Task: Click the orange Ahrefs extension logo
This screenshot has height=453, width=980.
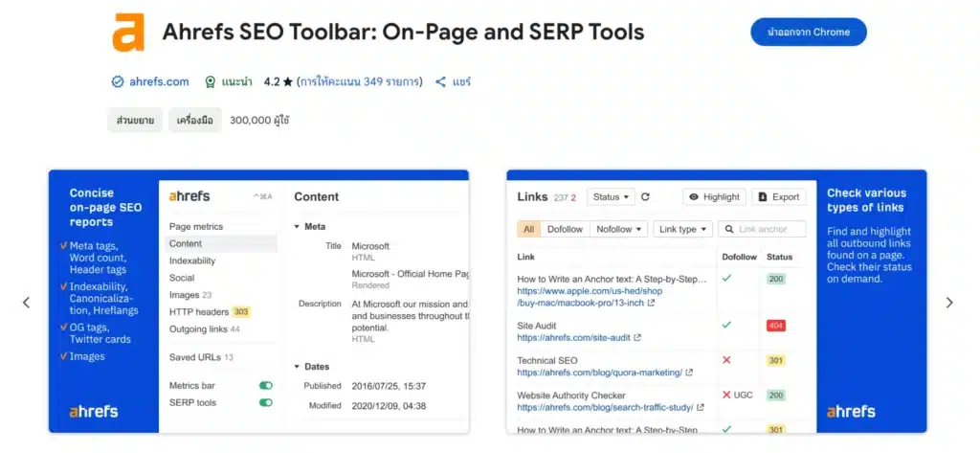Action: 127,32
